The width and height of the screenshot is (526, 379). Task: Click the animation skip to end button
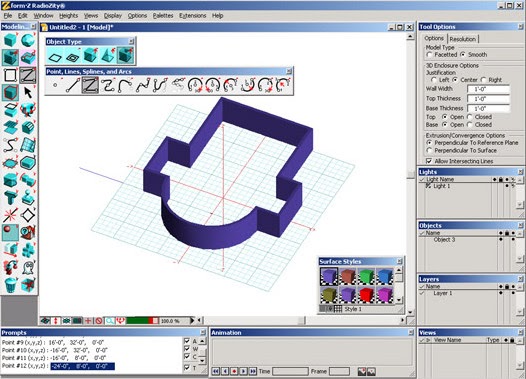click(253, 371)
